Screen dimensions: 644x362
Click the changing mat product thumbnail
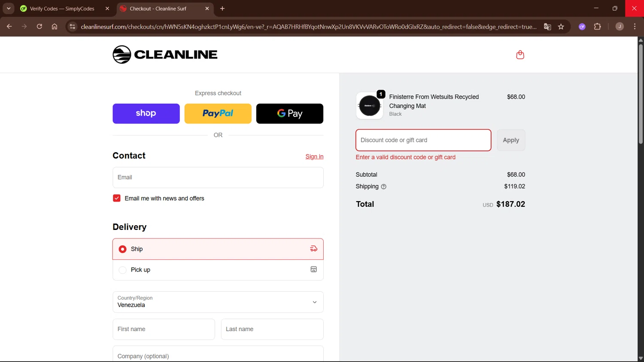pos(370,106)
